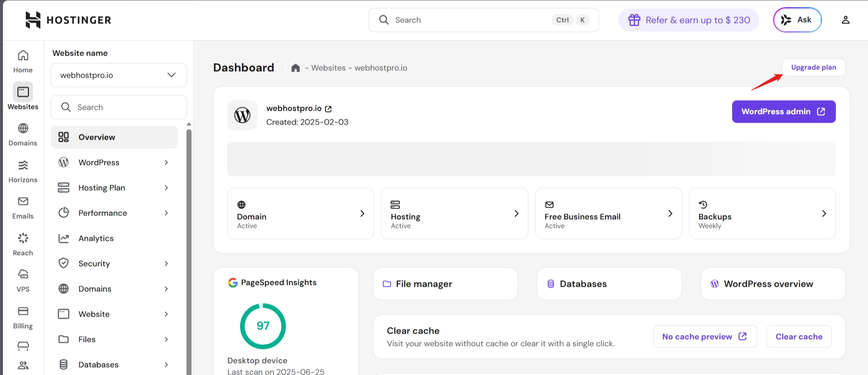Viewport: 868px width, 375px height.
Task: Open the Hosting Active card
Action: tap(454, 213)
